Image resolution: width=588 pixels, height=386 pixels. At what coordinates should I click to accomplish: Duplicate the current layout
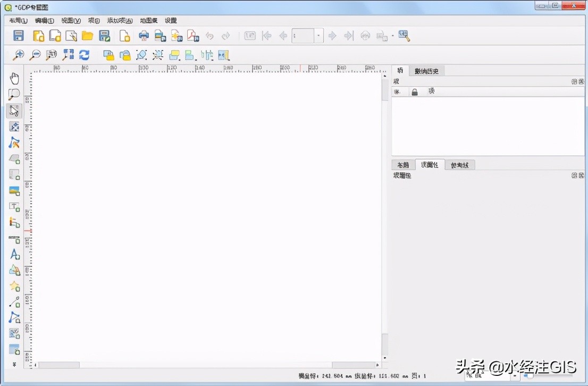55,36
